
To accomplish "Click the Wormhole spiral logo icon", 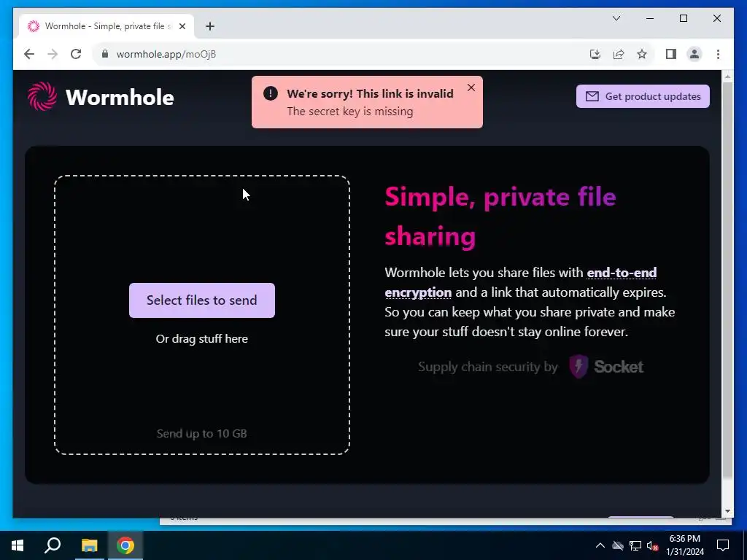I will (42, 96).
